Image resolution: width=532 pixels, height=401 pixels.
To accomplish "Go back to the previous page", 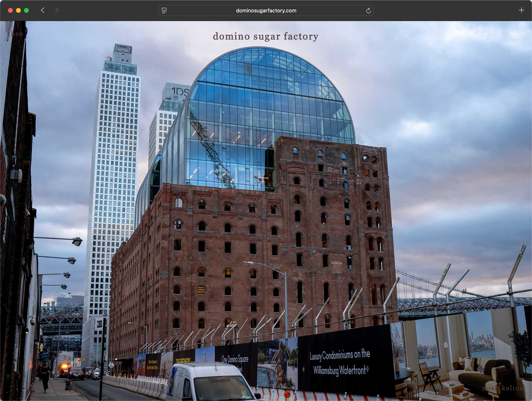I will coord(43,10).
